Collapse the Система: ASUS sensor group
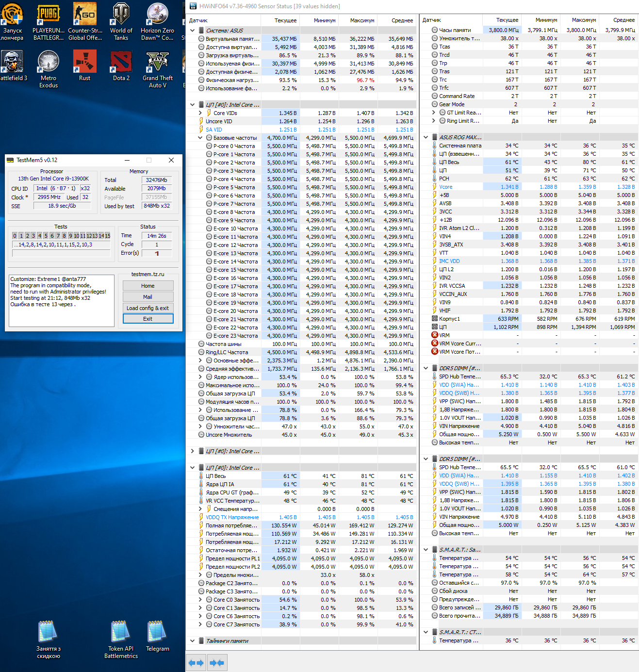 tap(193, 31)
